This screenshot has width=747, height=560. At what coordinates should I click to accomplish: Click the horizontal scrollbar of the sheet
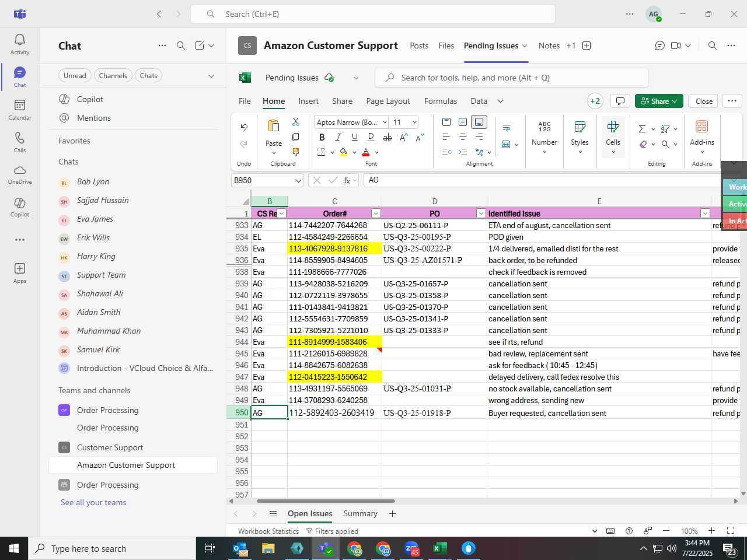pos(326,501)
